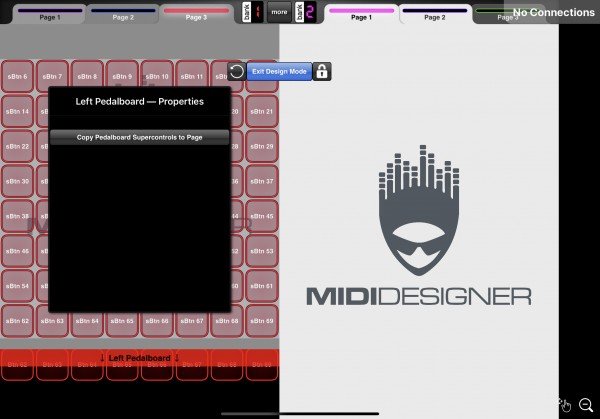
Task: Select the sBtn 21 superbutton
Action: 262,111
